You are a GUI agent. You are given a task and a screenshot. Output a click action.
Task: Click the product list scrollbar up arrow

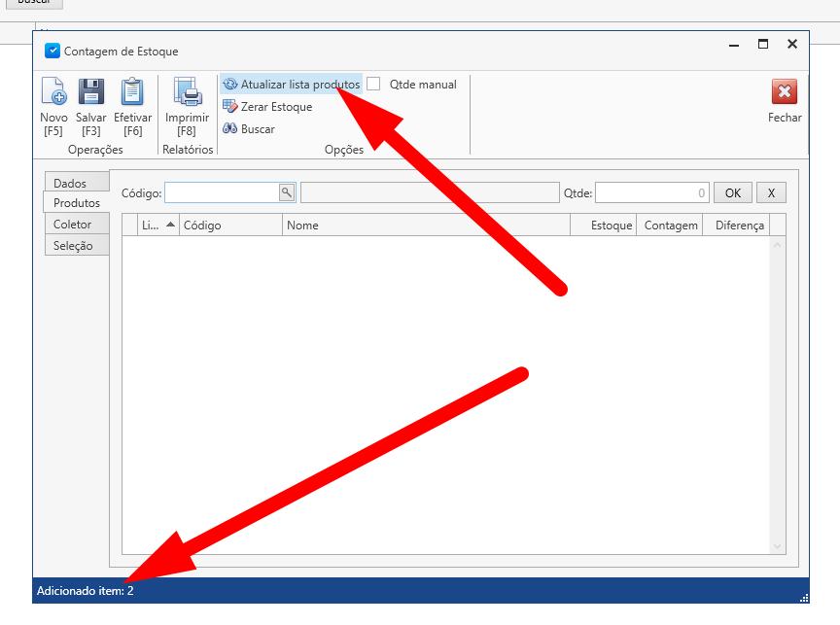(777, 244)
